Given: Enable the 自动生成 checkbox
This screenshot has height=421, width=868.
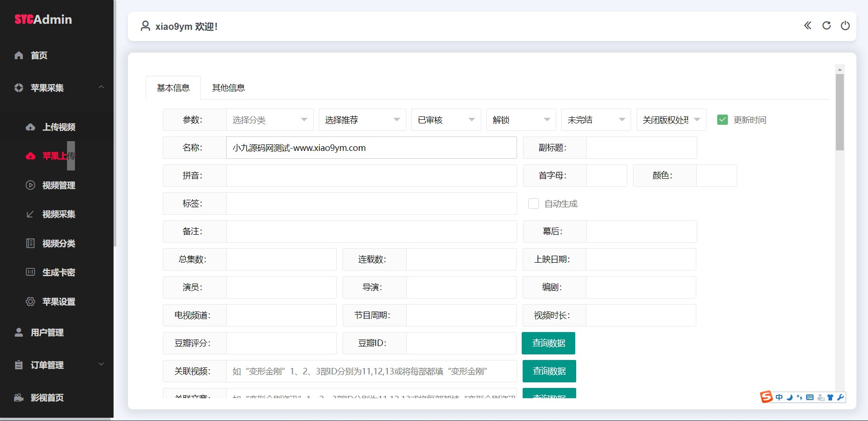Looking at the screenshot, I should tap(533, 204).
